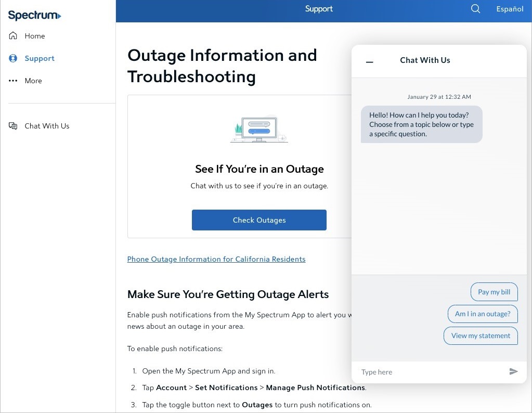Open Chat With Us from sidebar
Screen dimensions: 532x413
(47, 126)
